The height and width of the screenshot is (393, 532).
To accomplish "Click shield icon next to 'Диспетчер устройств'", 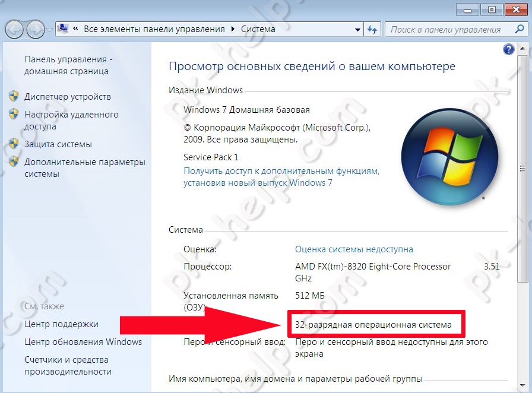I will tap(14, 96).
